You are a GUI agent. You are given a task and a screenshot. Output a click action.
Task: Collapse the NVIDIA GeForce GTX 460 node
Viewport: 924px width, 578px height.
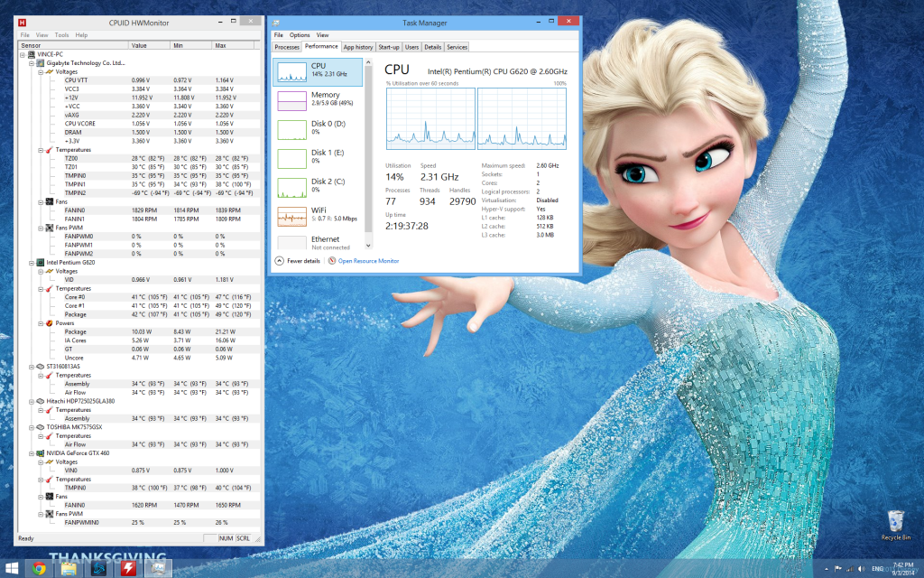click(x=31, y=452)
